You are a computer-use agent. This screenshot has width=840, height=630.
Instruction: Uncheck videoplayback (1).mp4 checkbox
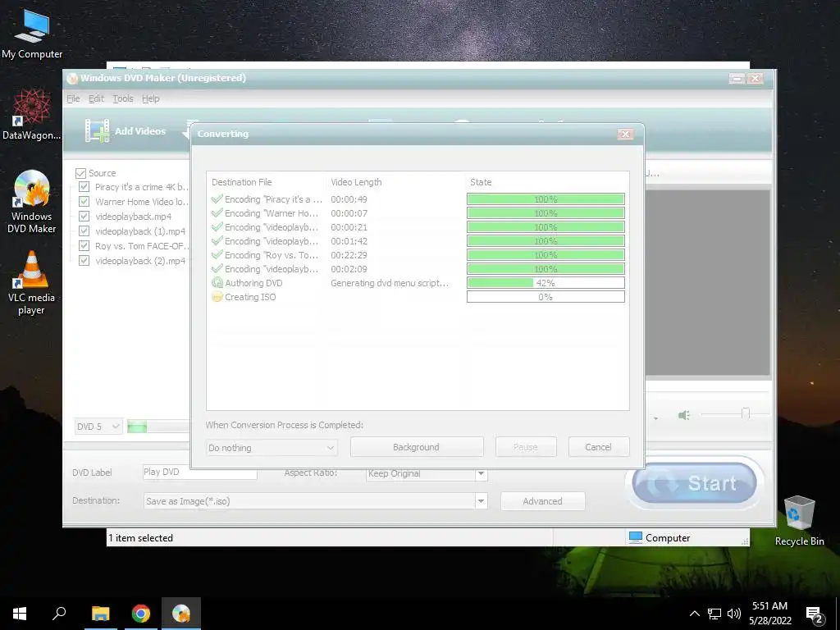pos(84,231)
